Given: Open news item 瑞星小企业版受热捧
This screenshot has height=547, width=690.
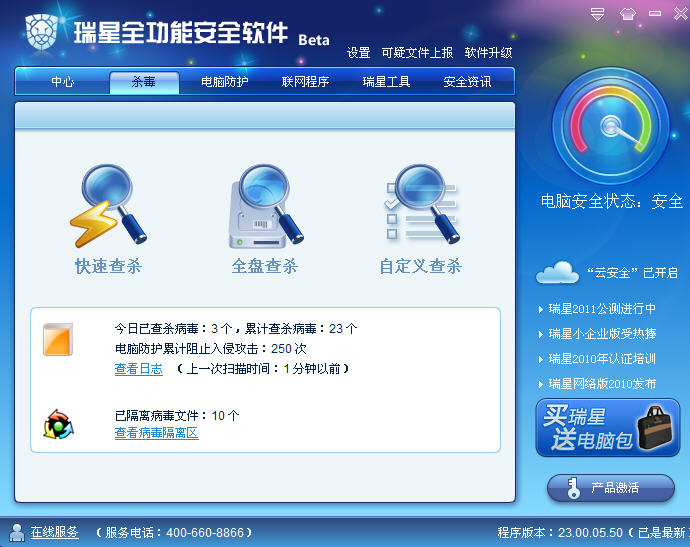Looking at the screenshot, I should 602,334.
